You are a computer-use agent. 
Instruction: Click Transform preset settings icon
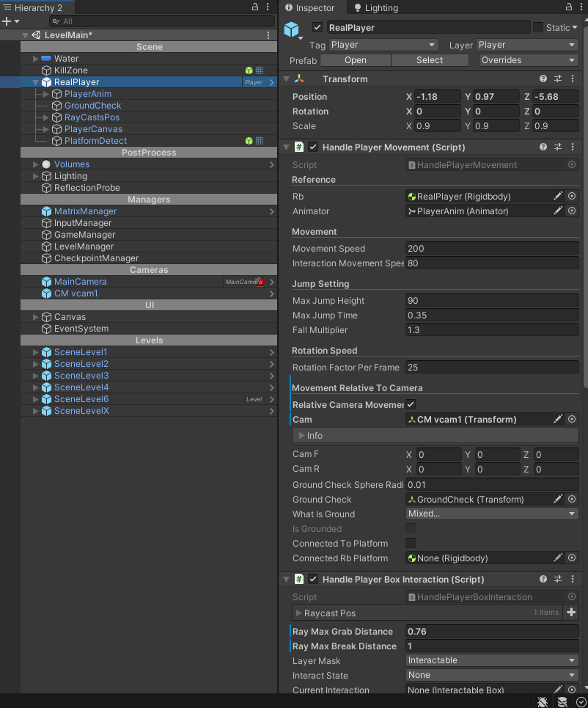(558, 79)
